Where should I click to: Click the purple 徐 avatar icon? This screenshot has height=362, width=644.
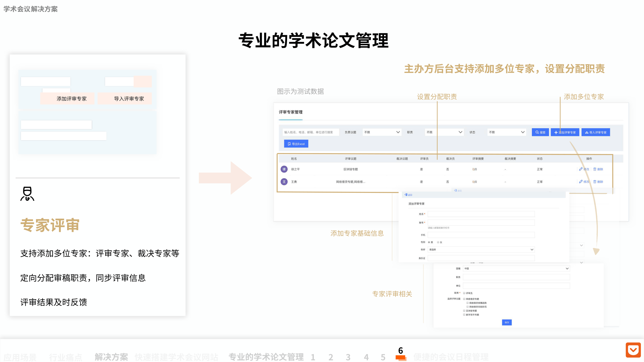(x=284, y=169)
